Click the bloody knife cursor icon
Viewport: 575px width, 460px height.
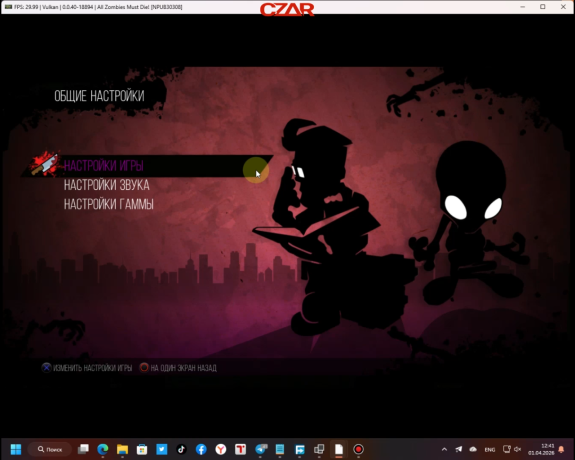click(x=45, y=164)
